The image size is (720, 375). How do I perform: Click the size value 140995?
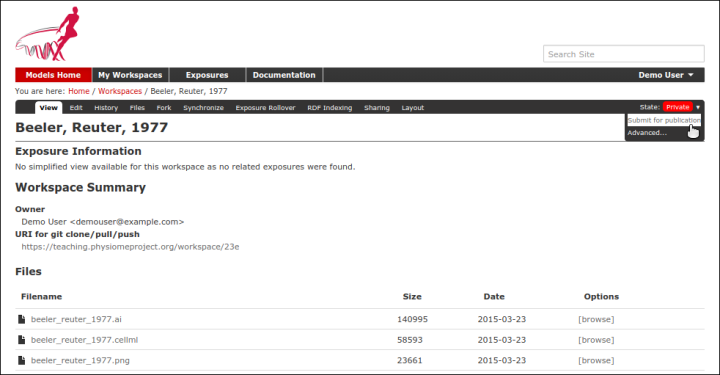point(412,319)
